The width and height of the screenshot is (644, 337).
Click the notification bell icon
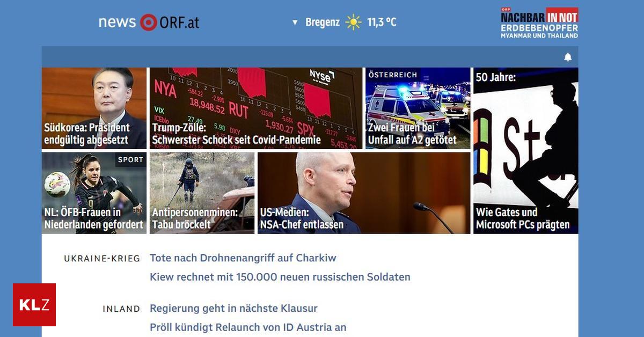click(x=568, y=57)
